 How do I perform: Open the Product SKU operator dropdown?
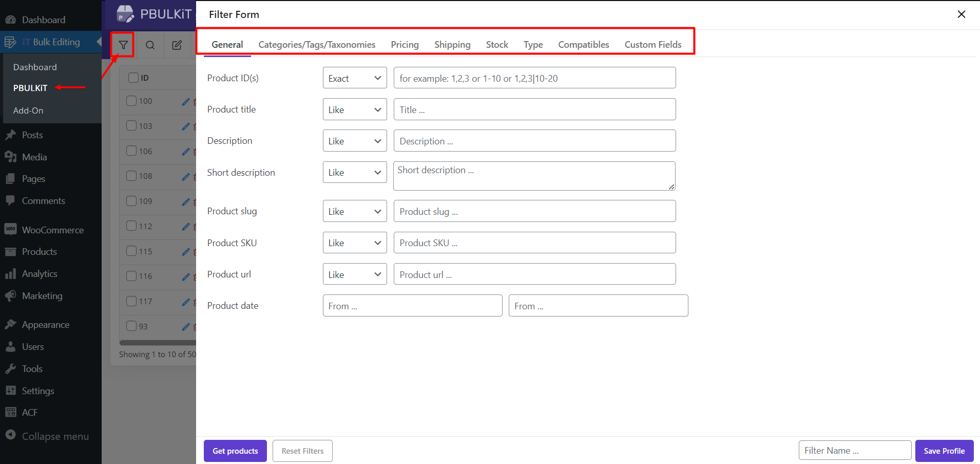pos(355,243)
